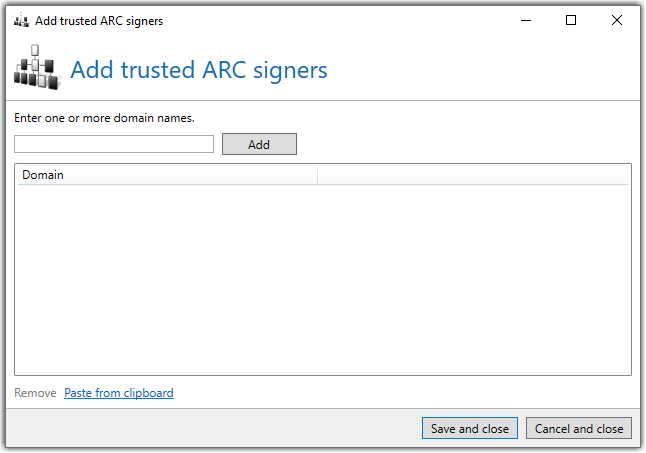Screen dimensions: 646x453
Task: Click Cancel and close
Action: 579,428
